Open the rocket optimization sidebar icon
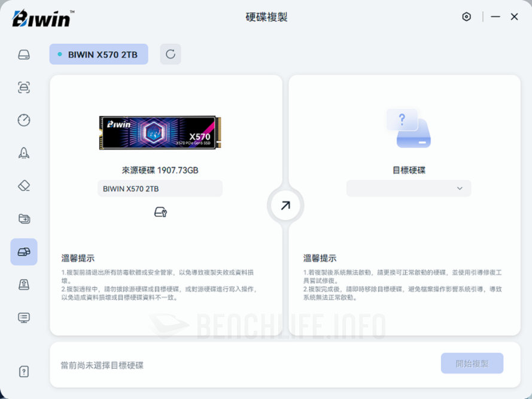Viewport: 532px width, 399px height. (24, 153)
